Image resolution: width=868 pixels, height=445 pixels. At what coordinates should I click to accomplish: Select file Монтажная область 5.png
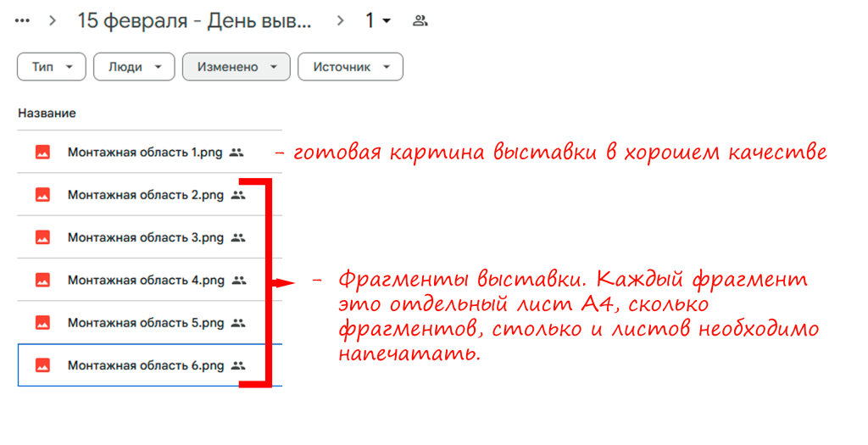tap(145, 323)
